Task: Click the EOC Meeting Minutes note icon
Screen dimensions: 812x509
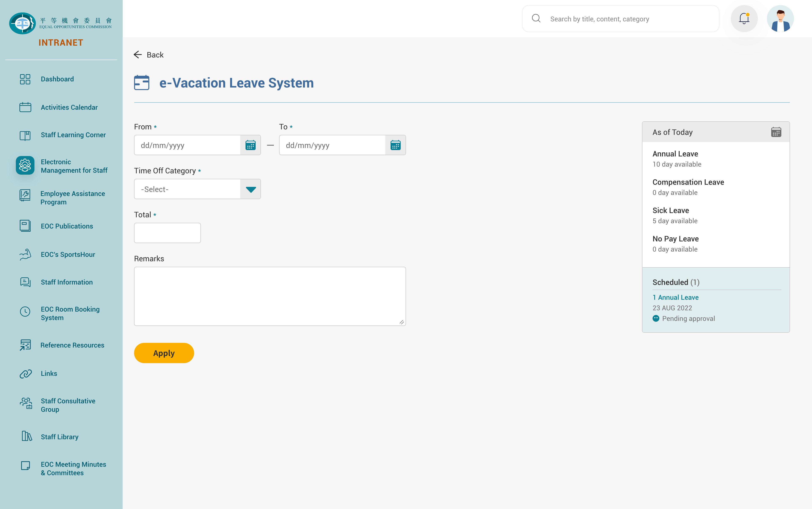Action: (25, 466)
